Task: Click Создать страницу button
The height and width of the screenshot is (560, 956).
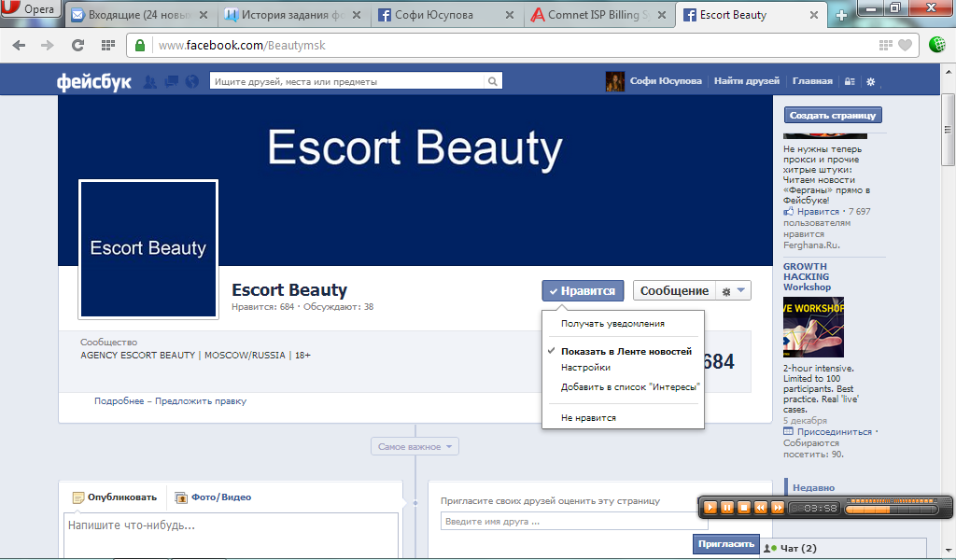Action: click(833, 115)
